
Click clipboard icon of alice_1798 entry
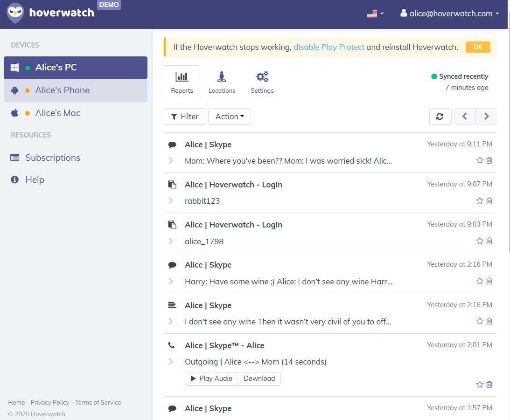coord(172,225)
